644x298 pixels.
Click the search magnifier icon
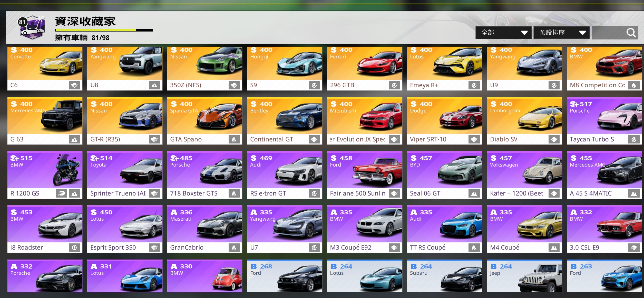click(631, 33)
